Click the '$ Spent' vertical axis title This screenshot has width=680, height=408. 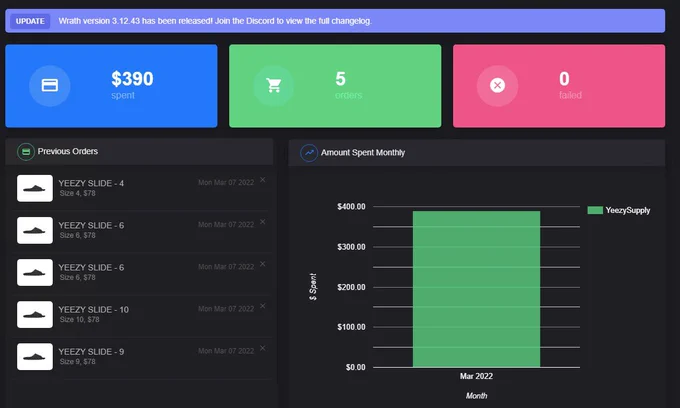[x=313, y=287]
